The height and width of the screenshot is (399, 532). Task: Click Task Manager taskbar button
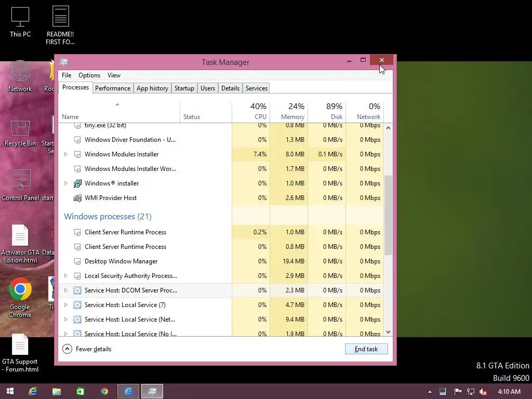pos(152,391)
